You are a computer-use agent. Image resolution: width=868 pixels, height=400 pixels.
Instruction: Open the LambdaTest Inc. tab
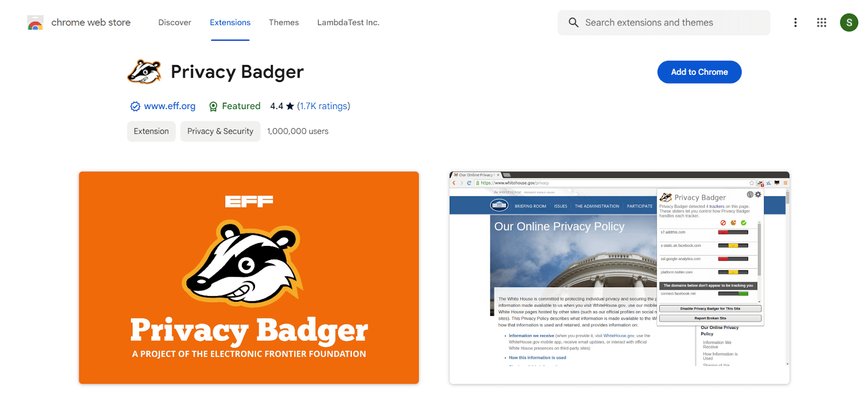(348, 22)
